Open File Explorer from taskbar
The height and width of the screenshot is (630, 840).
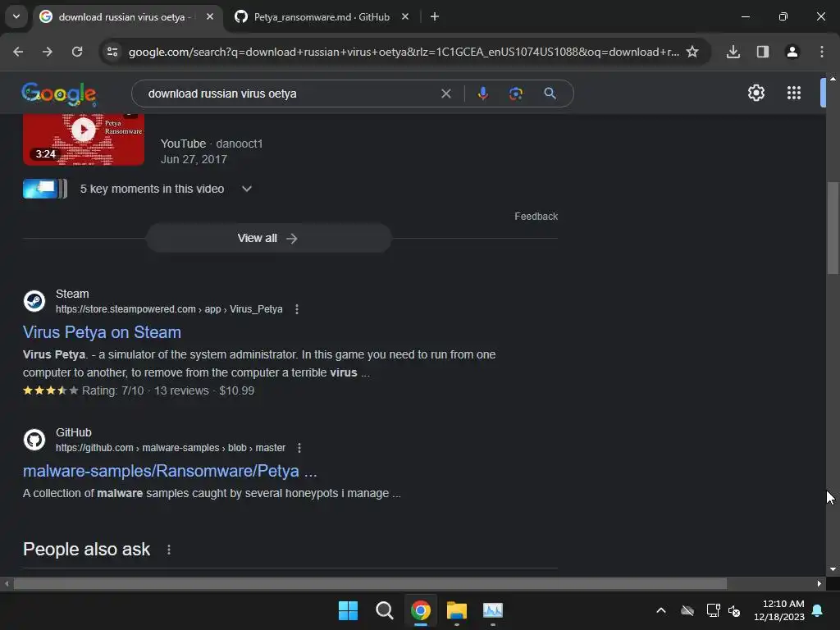tap(457, 610)
